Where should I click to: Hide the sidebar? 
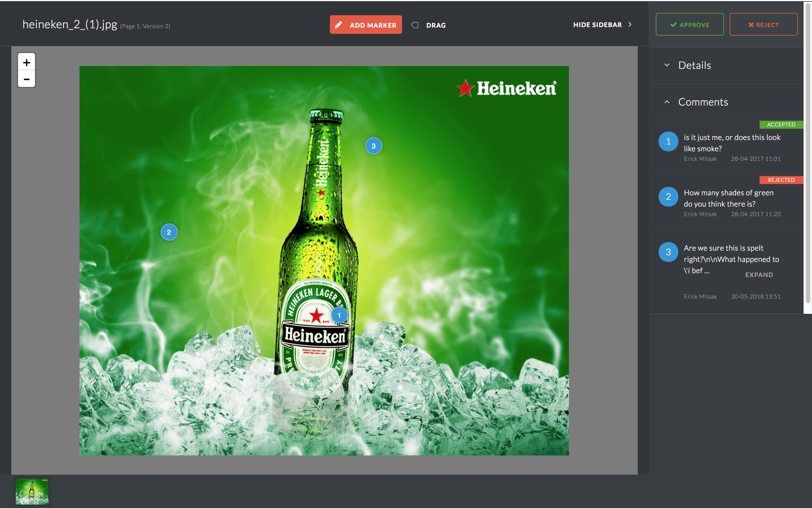[603, 25]
